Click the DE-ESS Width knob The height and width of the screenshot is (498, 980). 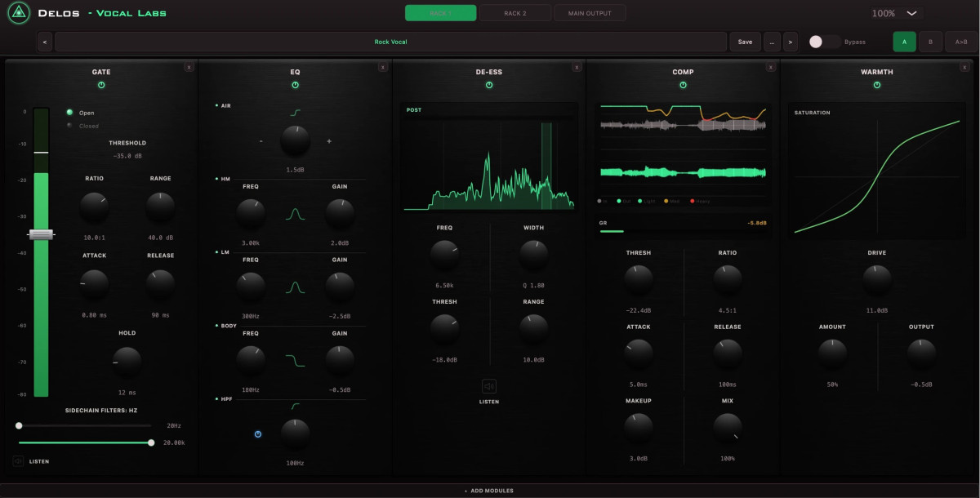point(533,256)
